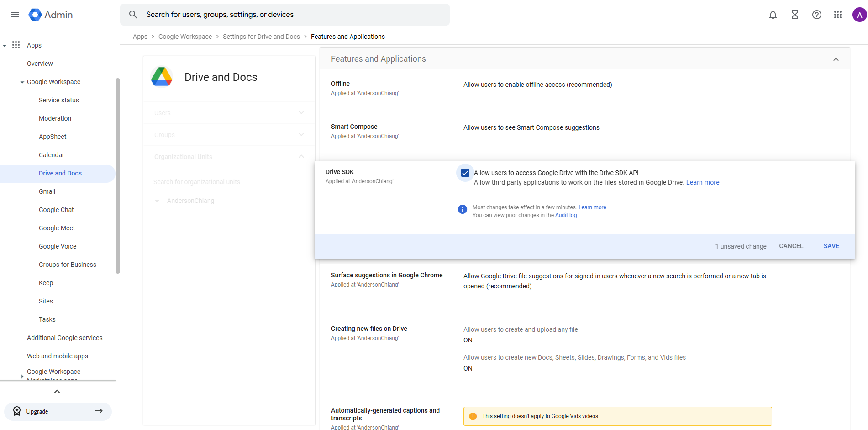Open Tasks in the sidebar

tap(47, 319)
